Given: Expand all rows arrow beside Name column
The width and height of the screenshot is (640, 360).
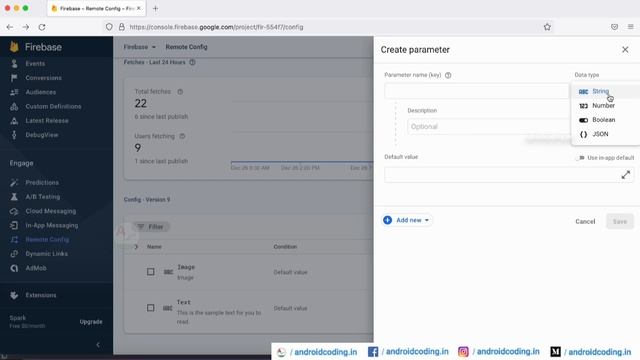Looking at the screenshot, I should pos(136,247).
